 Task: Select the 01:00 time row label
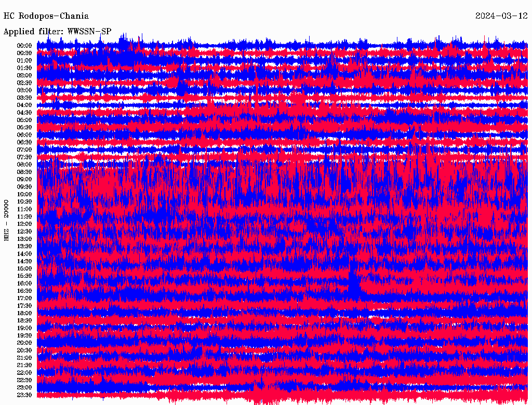pyautogui.click(x=25, y=60)
